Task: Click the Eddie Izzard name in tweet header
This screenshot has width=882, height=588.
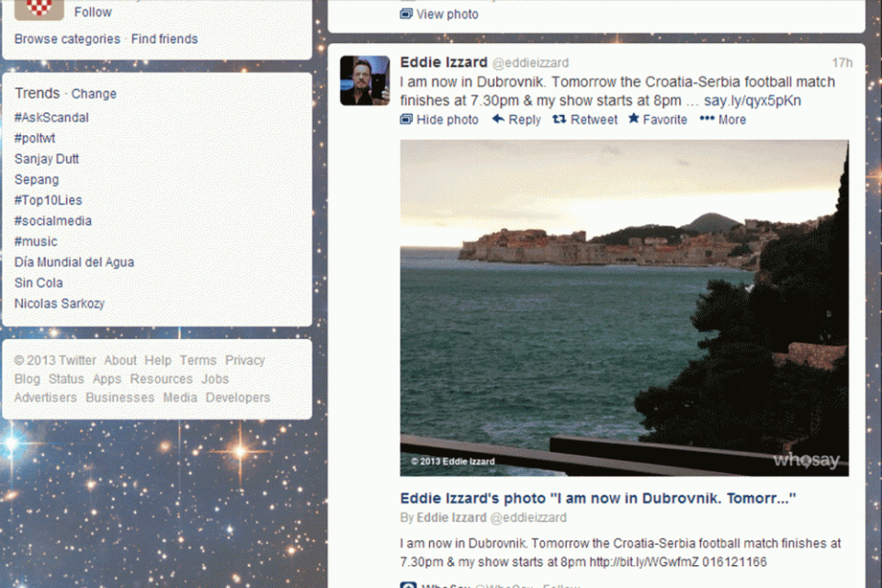Action: click(444, 62)
